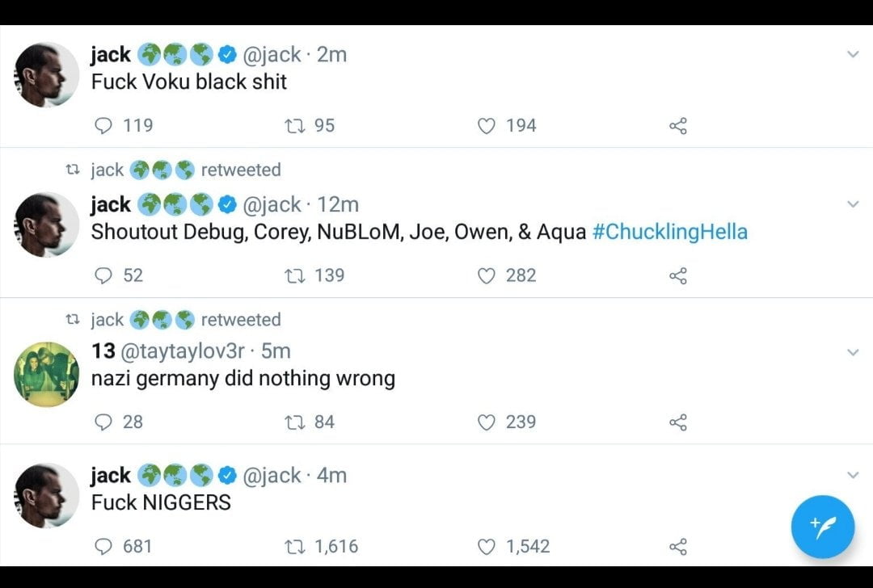The height and width of the screenshot is (588, 873).
Task: Share the #ChucklingHella shoutout tweet
Action: coord(678,276)
